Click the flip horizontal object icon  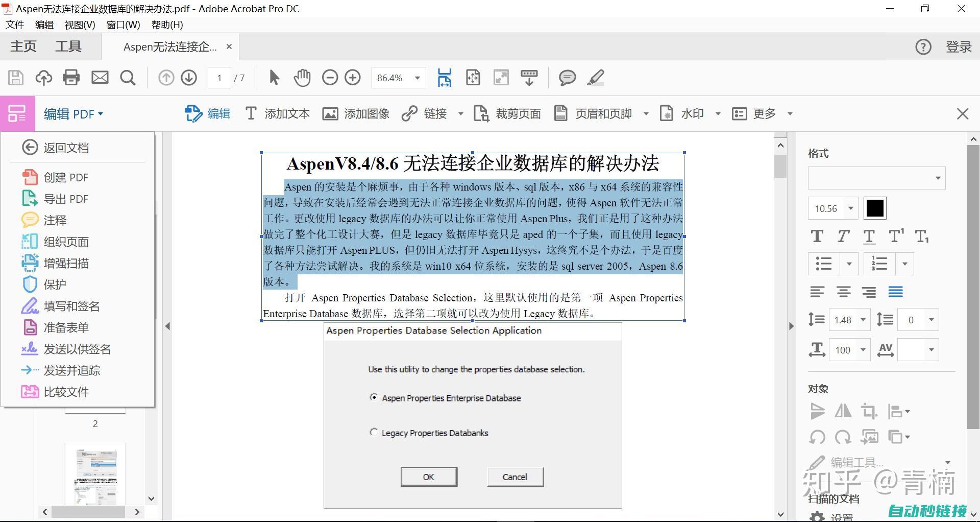(843, 411)
